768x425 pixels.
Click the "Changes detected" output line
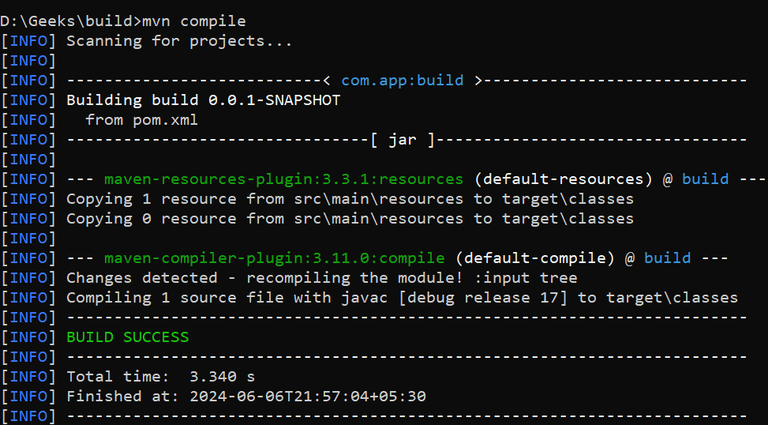321,277
